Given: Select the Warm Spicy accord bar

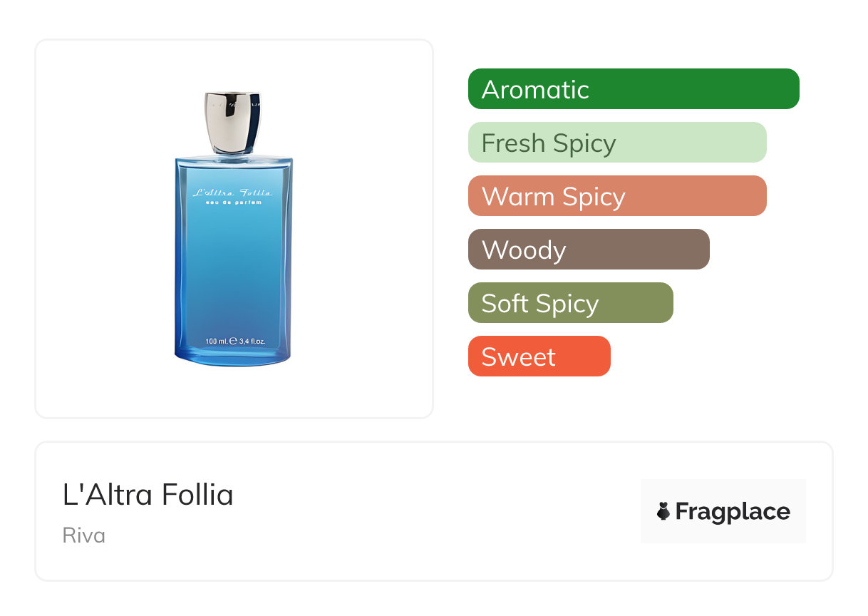Looking at the screenshot, I should 616,196.
